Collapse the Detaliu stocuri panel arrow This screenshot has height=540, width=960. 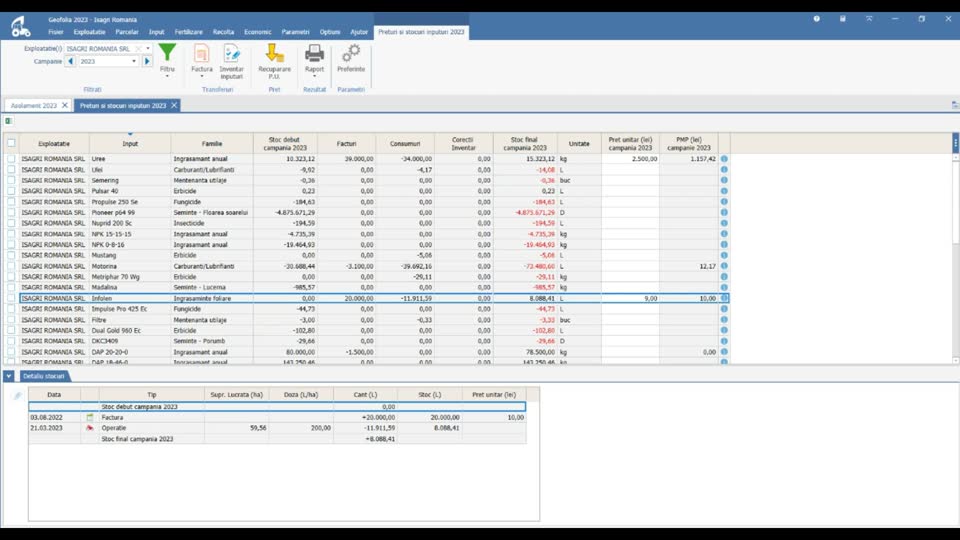click(9, 376)
